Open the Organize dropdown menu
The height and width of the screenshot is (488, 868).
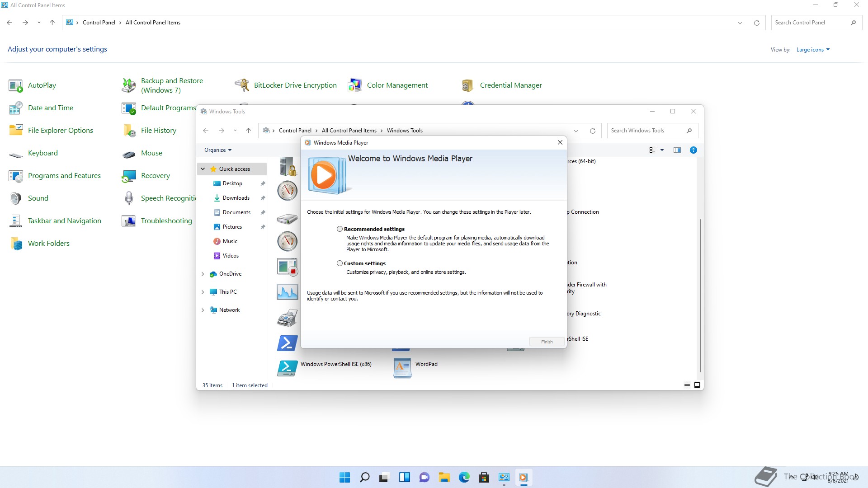[x=218, y=150]
